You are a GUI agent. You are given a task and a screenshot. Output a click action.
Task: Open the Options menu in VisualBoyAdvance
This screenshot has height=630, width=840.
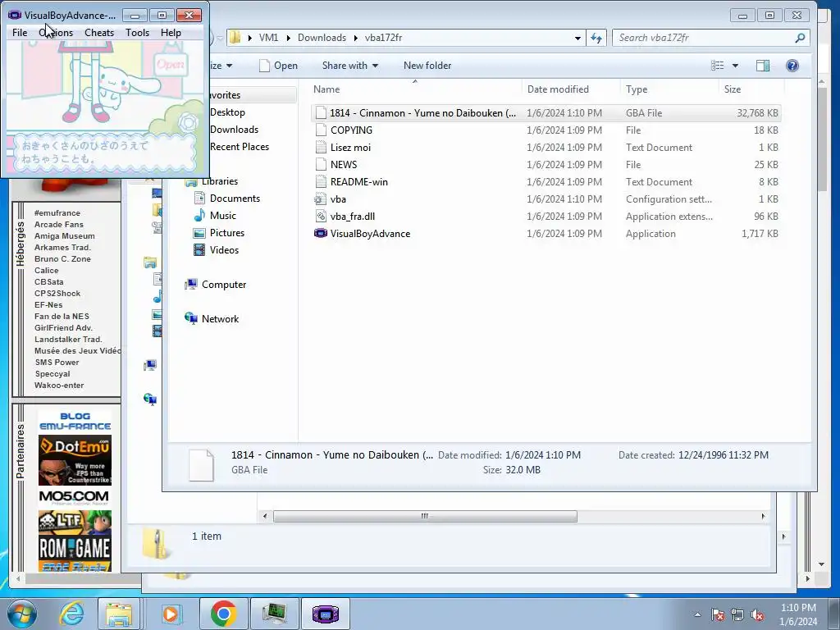click(x=56, y=33)
